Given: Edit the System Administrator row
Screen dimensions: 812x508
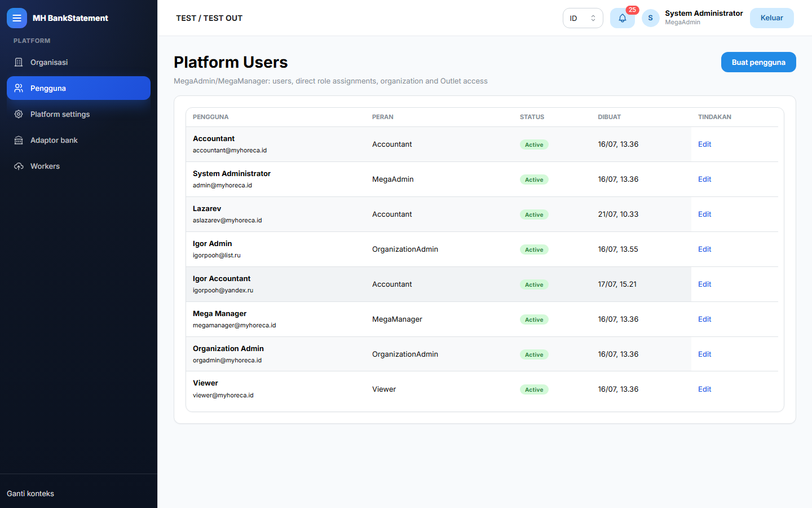Looking at the screenshot, I should click(704, 179).
